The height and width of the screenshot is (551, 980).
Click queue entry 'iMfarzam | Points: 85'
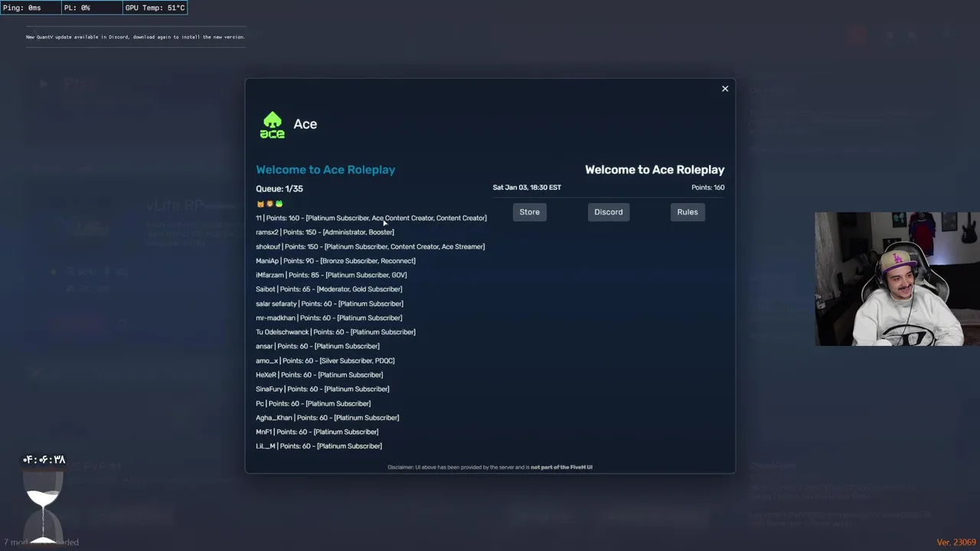pyautogui.click(x=332, y=275)
